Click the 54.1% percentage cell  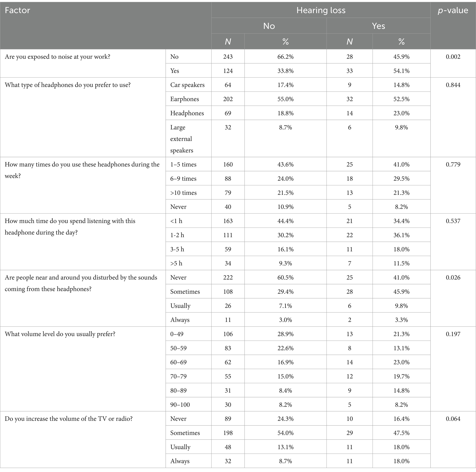pyautogui.click(x=401, y=71)
